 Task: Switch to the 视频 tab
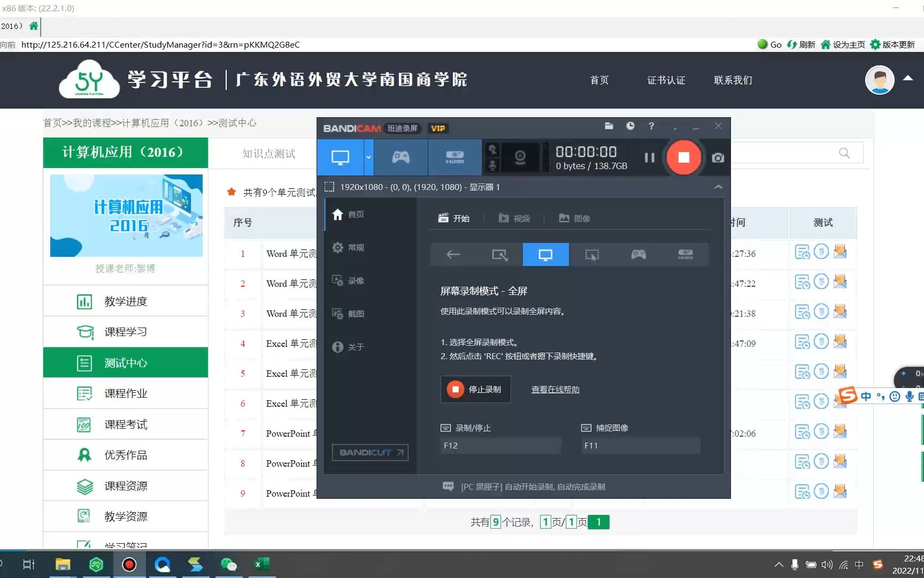tap(514, 218)
